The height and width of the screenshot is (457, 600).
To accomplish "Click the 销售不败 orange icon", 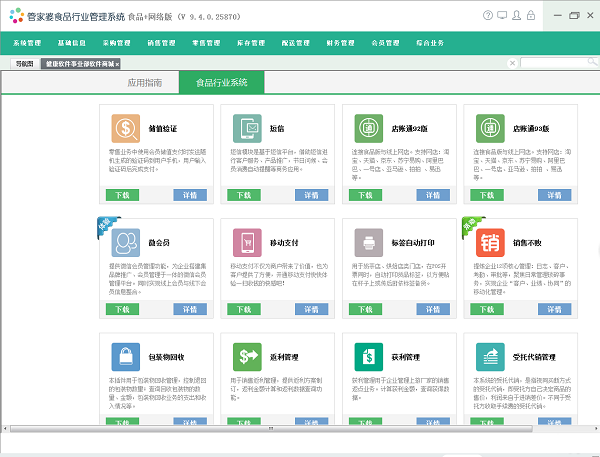I will pyautogui.click(x=490, y=243).
